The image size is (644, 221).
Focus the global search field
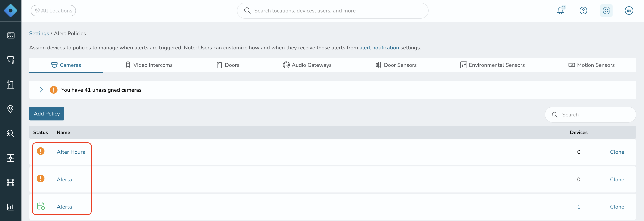pos(333,11)
